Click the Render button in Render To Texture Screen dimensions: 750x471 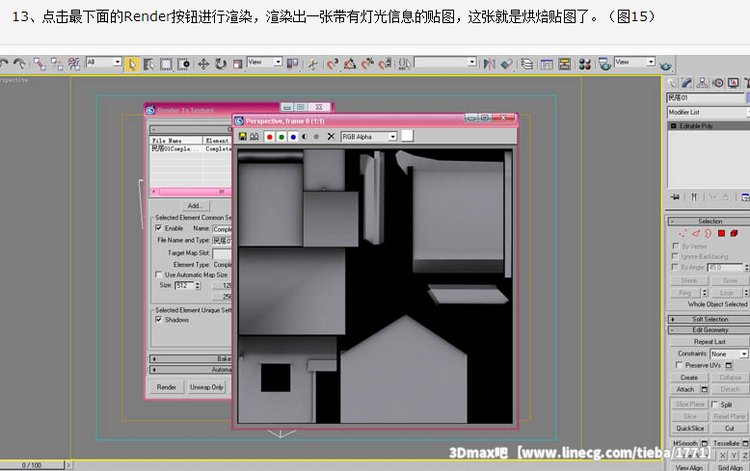[166, 387]
